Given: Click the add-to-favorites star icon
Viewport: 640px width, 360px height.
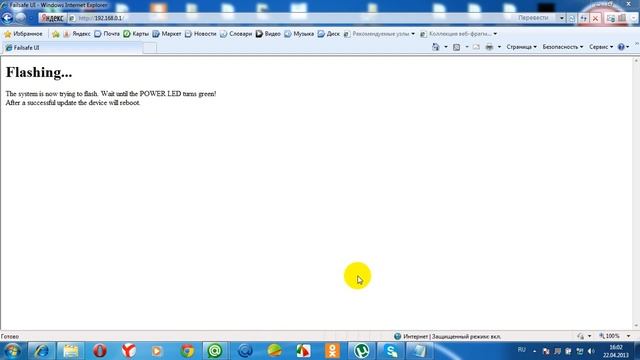Looking at the screenshot, I should (56, 34).
